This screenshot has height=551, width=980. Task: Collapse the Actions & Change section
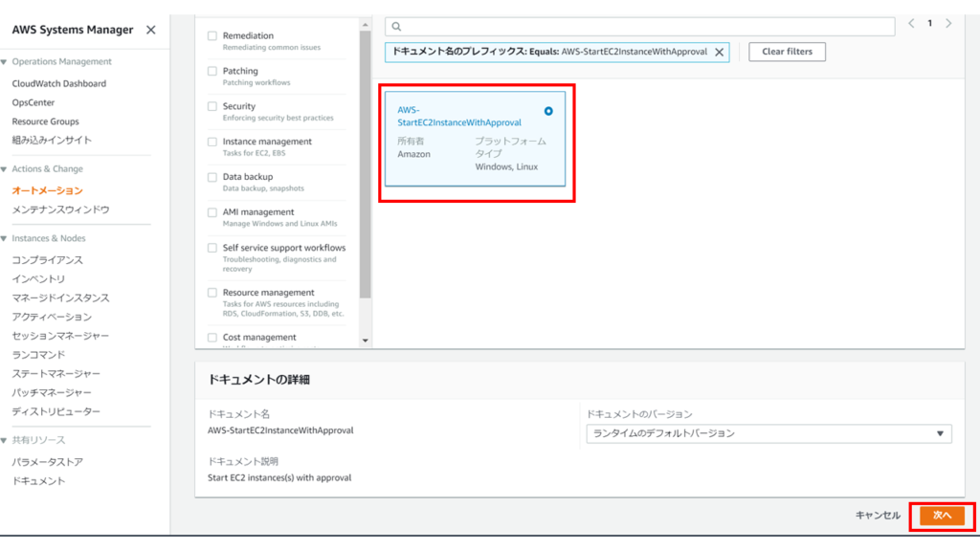(6, 169)
